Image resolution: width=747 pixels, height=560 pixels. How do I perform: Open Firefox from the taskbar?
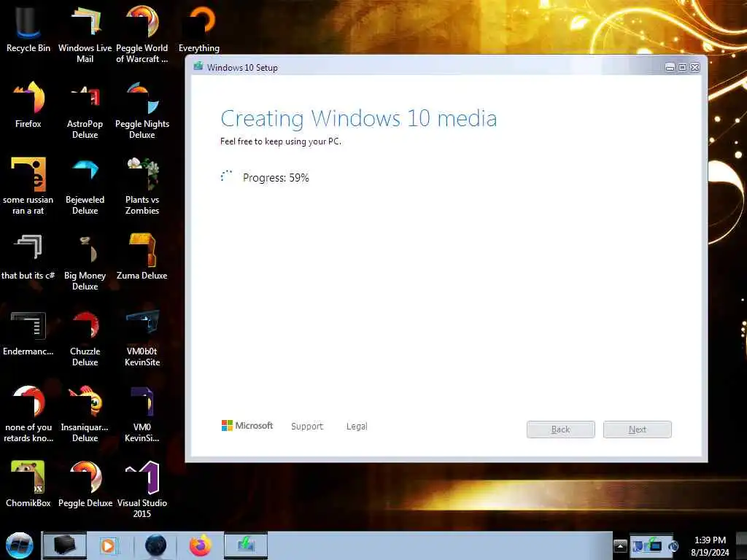coord(200,545)
